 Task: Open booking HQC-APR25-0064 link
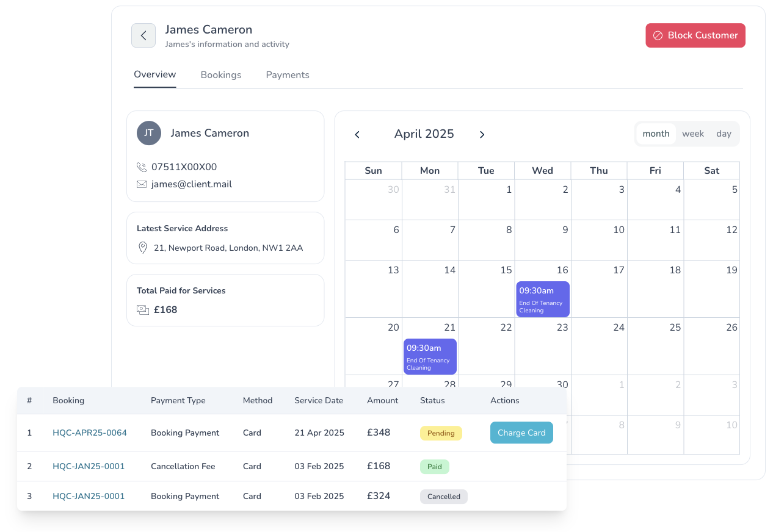pyautogui.click(x=90, y=433)
